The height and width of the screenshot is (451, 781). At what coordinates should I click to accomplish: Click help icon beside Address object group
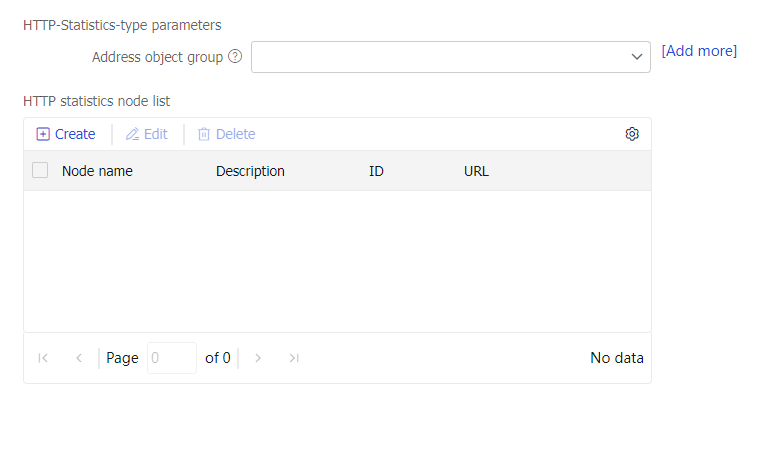click(235, 57)
